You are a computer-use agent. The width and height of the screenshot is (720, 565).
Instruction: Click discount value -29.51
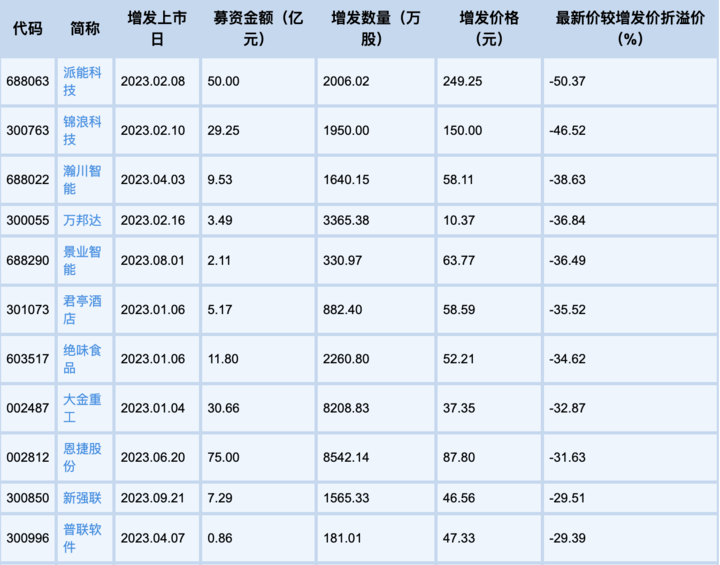568,498
